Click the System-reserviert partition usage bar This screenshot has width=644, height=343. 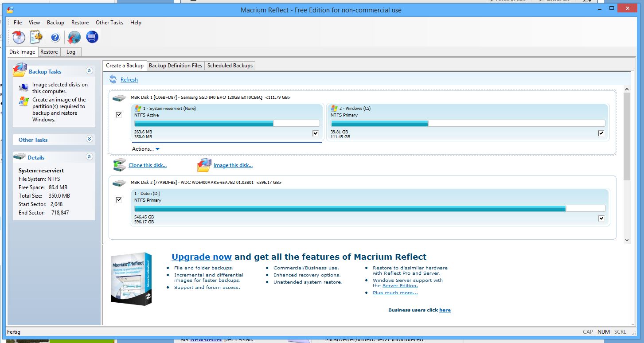pos(227,123)
